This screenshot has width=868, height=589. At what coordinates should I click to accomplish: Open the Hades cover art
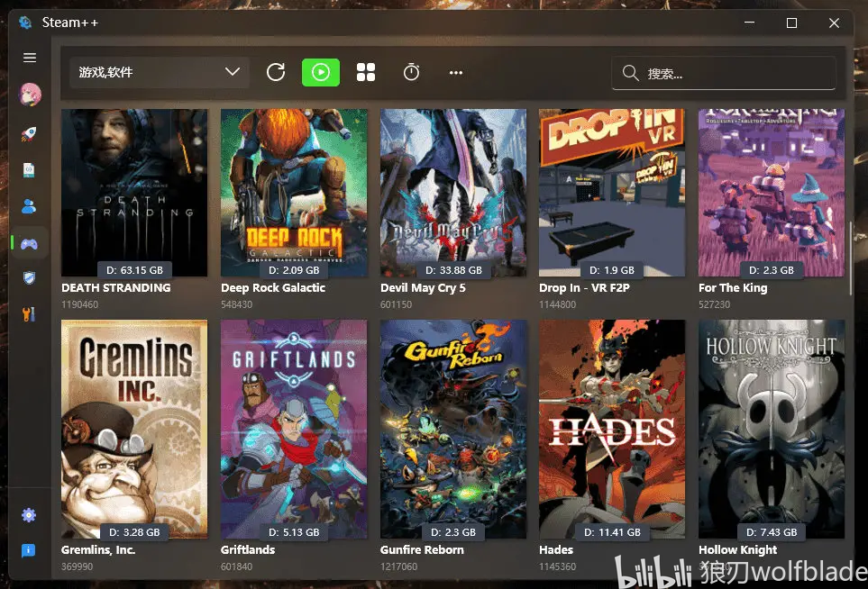click(x=612, y=430)
